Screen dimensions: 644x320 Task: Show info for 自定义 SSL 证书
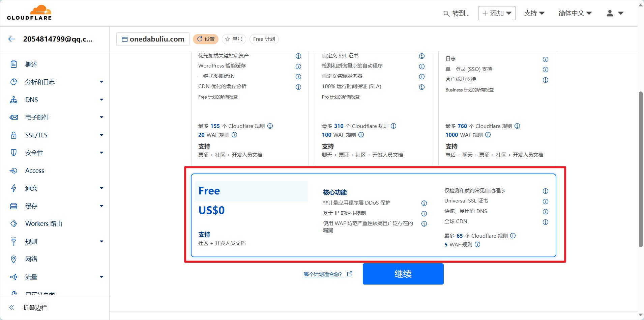click(422, 56)
